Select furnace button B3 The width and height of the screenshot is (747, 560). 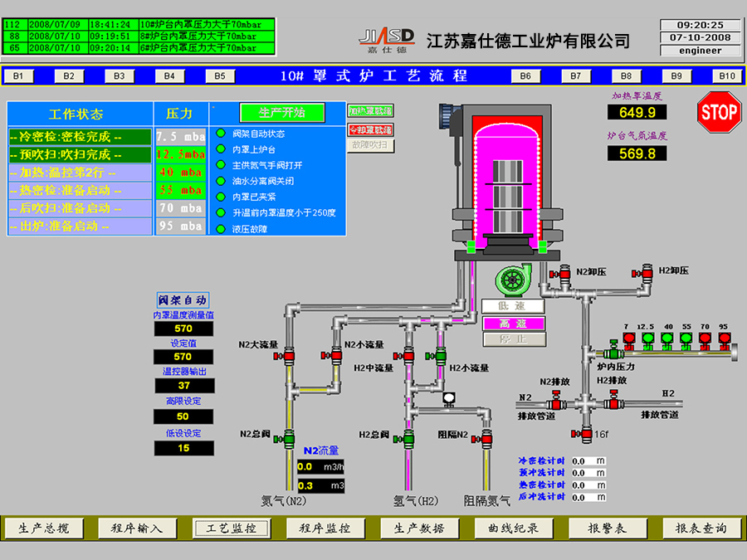119,76
